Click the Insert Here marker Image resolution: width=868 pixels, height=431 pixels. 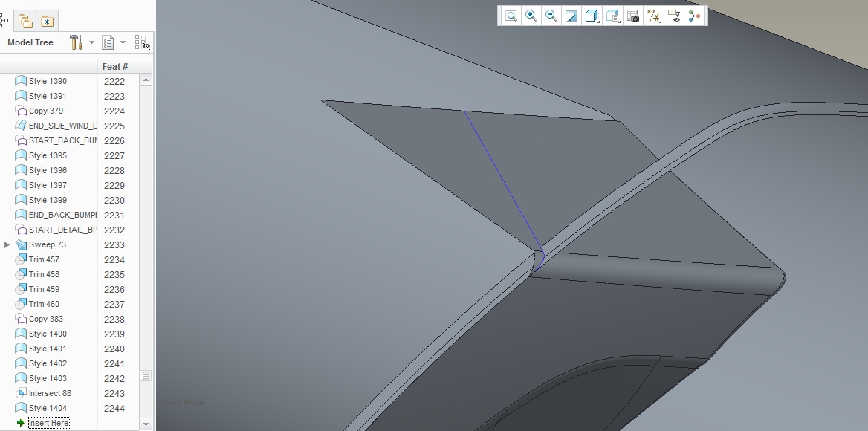(49, 424)
